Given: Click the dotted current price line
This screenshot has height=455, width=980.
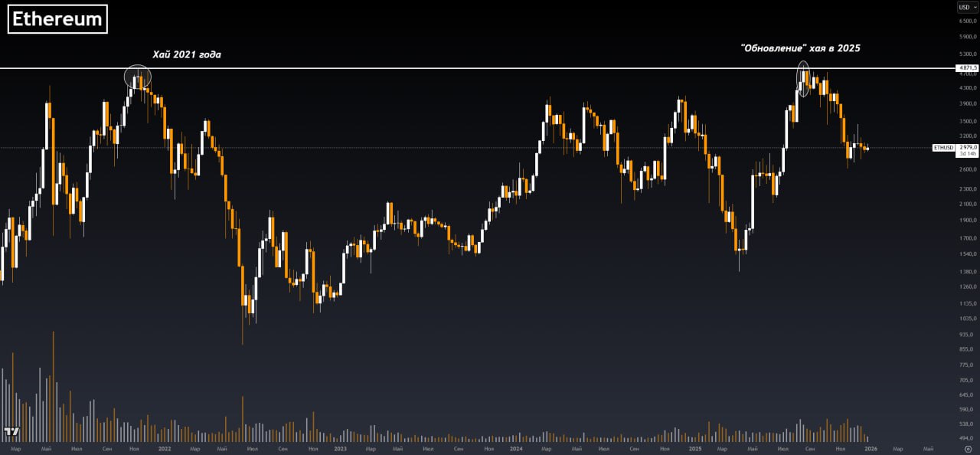Looking at the screenshot, I should pos(465,147).
